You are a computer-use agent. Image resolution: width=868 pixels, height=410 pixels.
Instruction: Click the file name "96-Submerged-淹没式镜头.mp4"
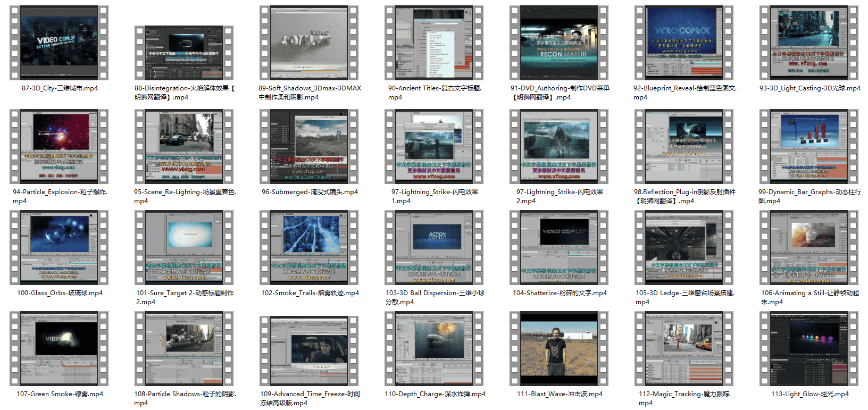pyautogui.click(x=310, y=192)
